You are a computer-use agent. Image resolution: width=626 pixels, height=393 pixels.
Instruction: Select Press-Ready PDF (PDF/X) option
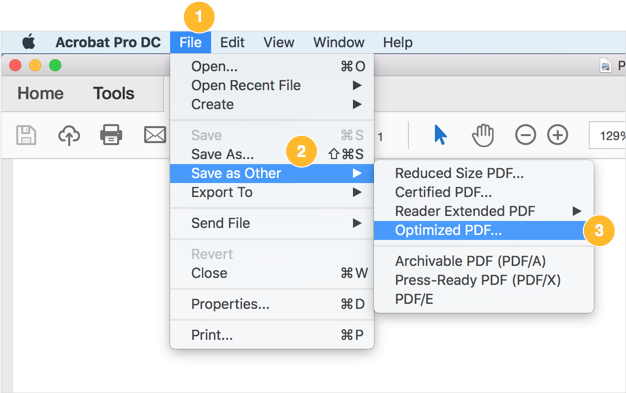pyautogui.click(x=484, y=280)
